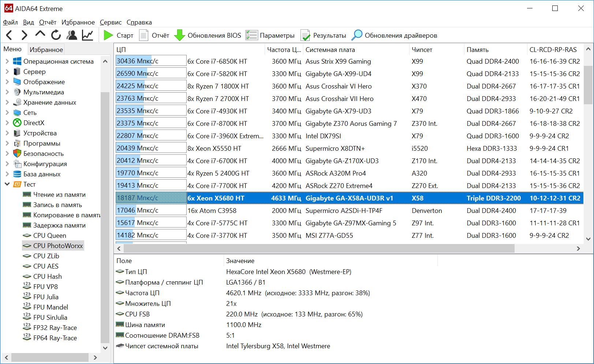
Task: Click the green download arrow for Обновления BIOS
Action: [x=179, y=35]
